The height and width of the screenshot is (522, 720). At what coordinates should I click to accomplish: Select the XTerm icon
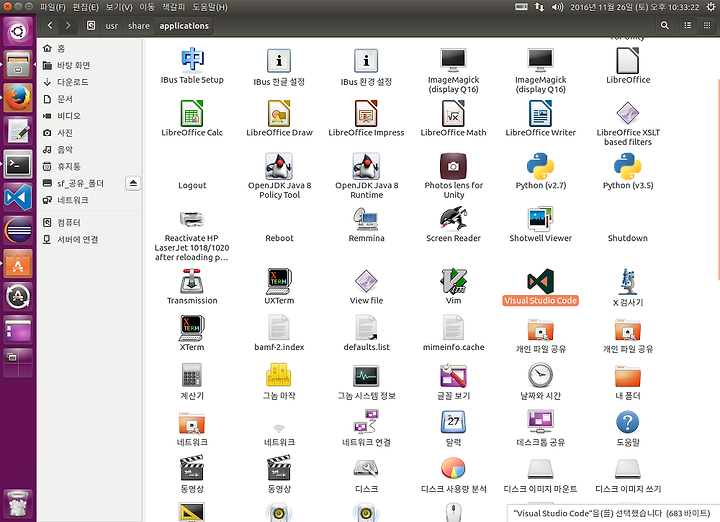point(192,328)
